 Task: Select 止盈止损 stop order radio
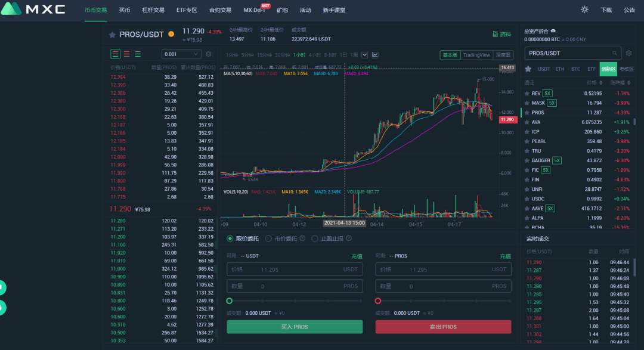[315, 239]
